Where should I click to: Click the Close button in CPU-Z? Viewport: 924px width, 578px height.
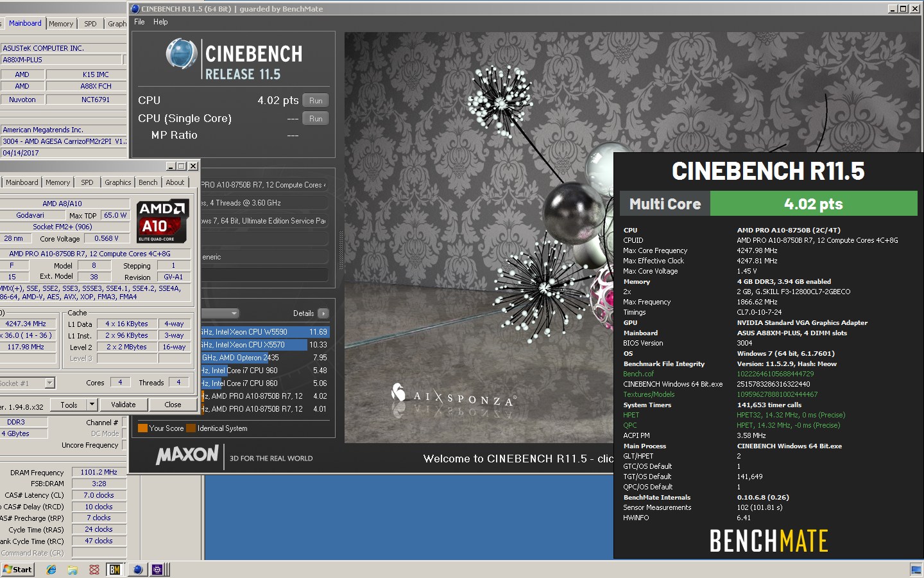pyautogui.click(x=173, y=405)
